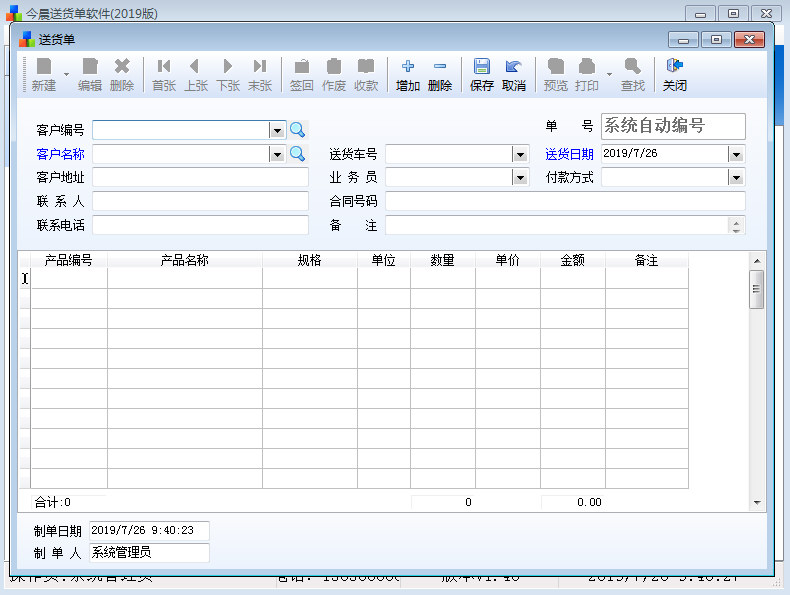The height and width of the screenshot is (595, 790).
Task: Click the 查找 (Find) toolbar icon
Action: 633,75
